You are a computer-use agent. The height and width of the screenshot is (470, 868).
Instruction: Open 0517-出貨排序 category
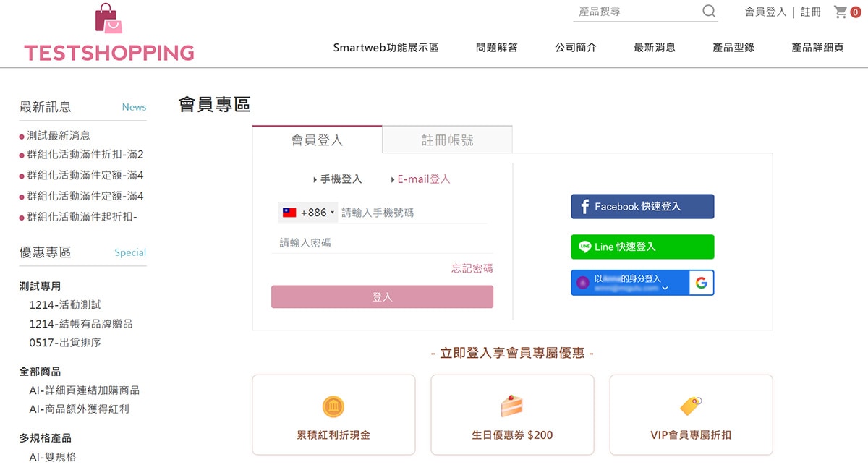click(65, 343)
